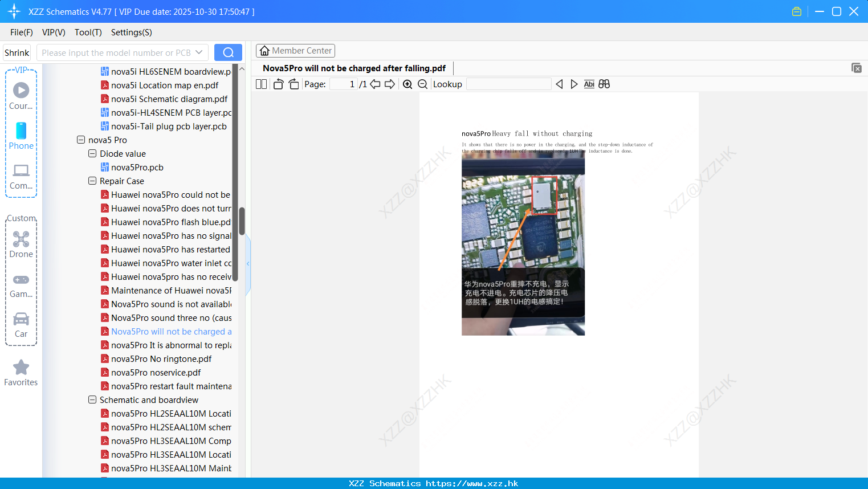
Task: Collapse the nova5 Pro tree node
Action: pyautogui.click(x=81, y=140)
